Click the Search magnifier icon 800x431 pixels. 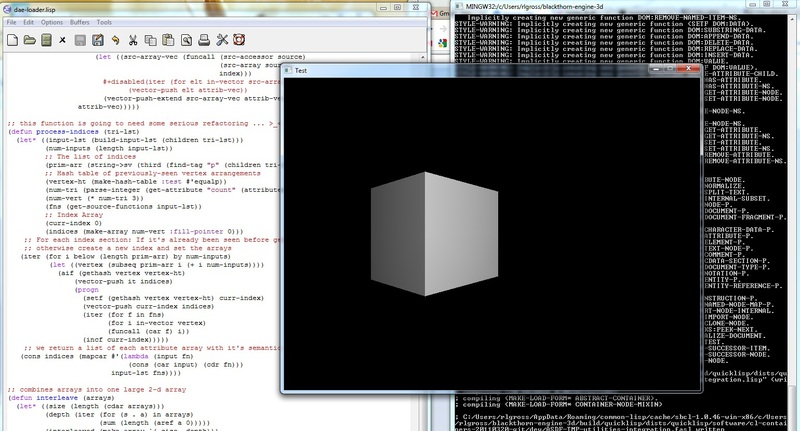pos(186,40)
